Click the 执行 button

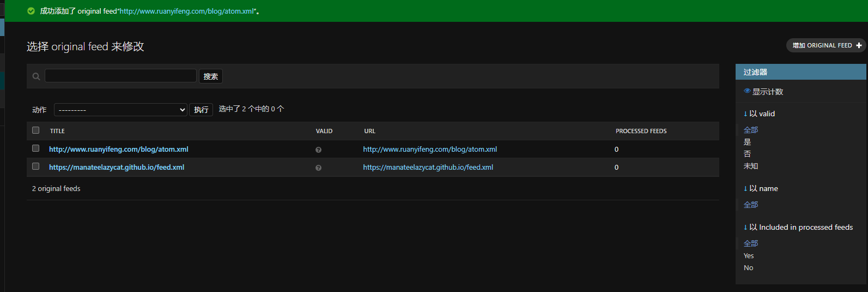click(201, 110)
